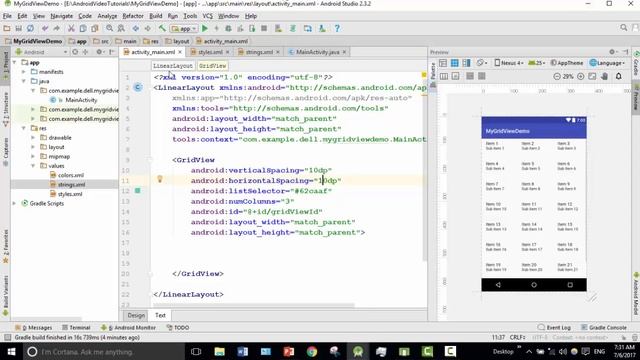
Task: Open the VCS menu
Action: click(x=207, y=16)
